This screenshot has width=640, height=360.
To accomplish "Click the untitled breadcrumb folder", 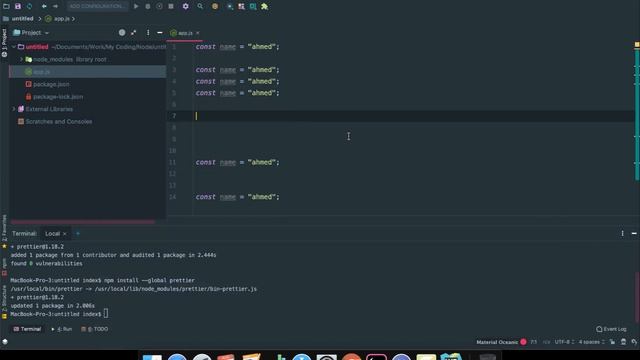I will tap(18, 19).
